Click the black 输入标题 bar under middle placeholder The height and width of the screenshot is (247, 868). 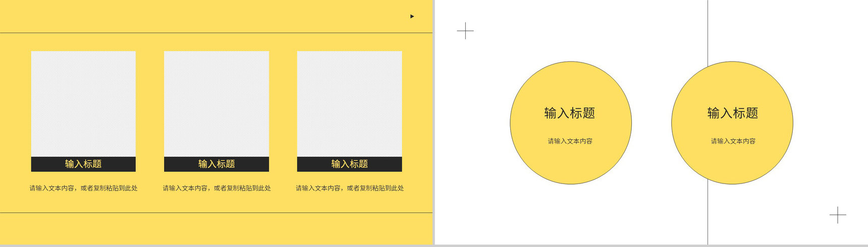216,164
